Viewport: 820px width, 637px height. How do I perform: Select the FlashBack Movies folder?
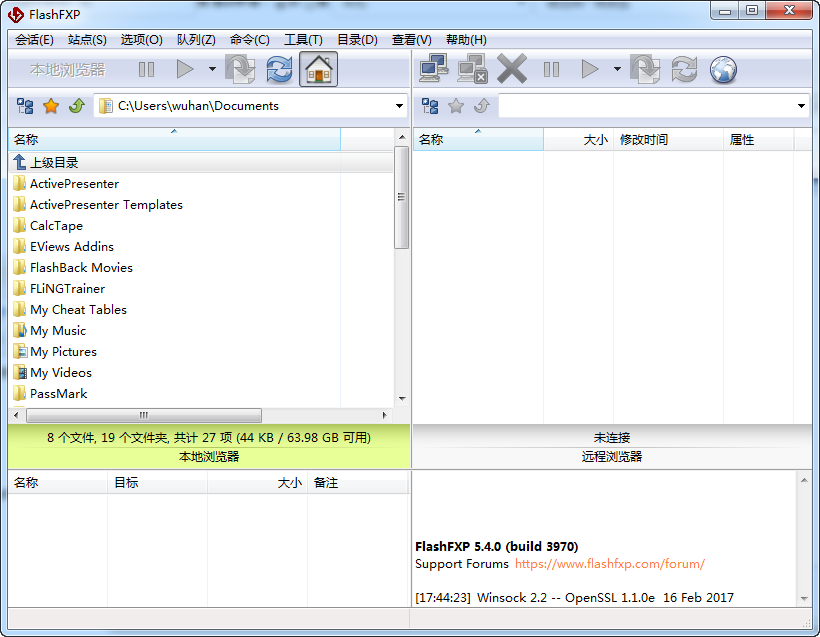pos(81,267)
